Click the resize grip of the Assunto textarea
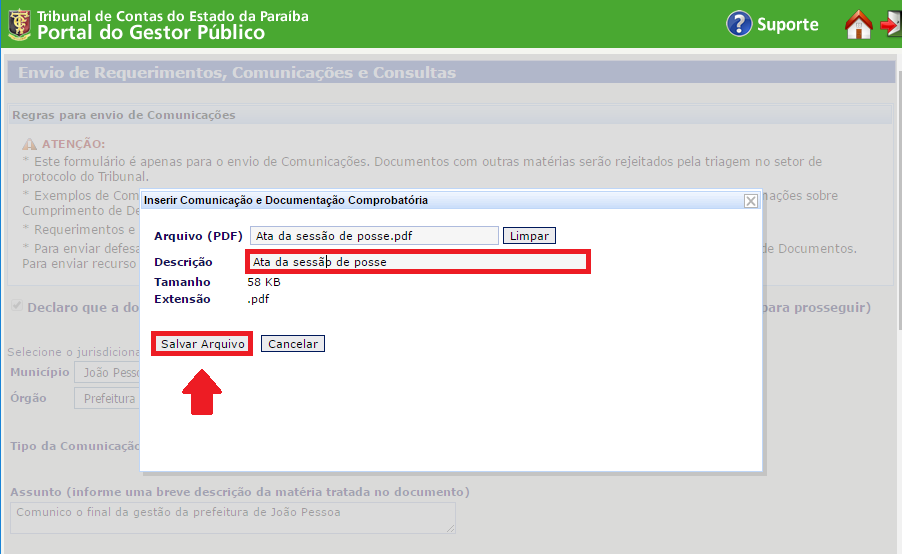 pos(450,528)
